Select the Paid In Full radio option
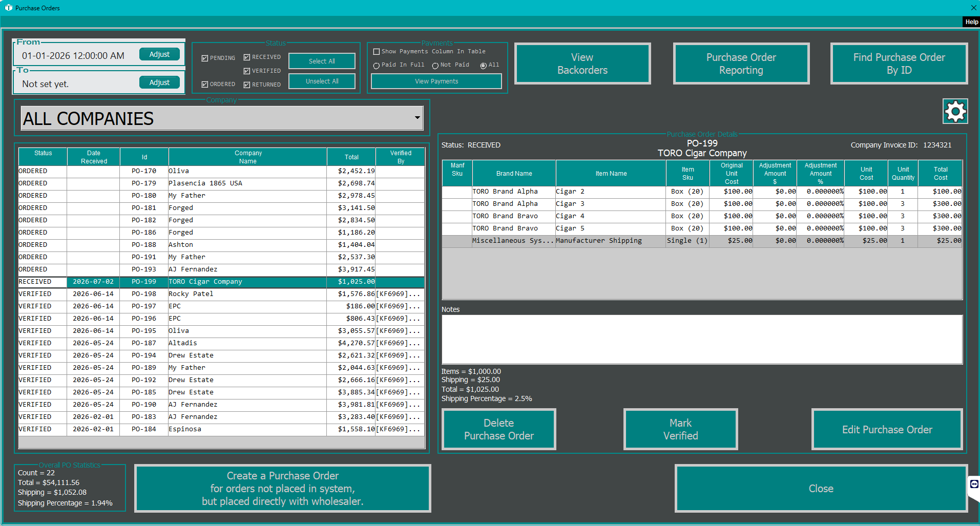The width and height of the screenshot is (980, 526). 377,66
